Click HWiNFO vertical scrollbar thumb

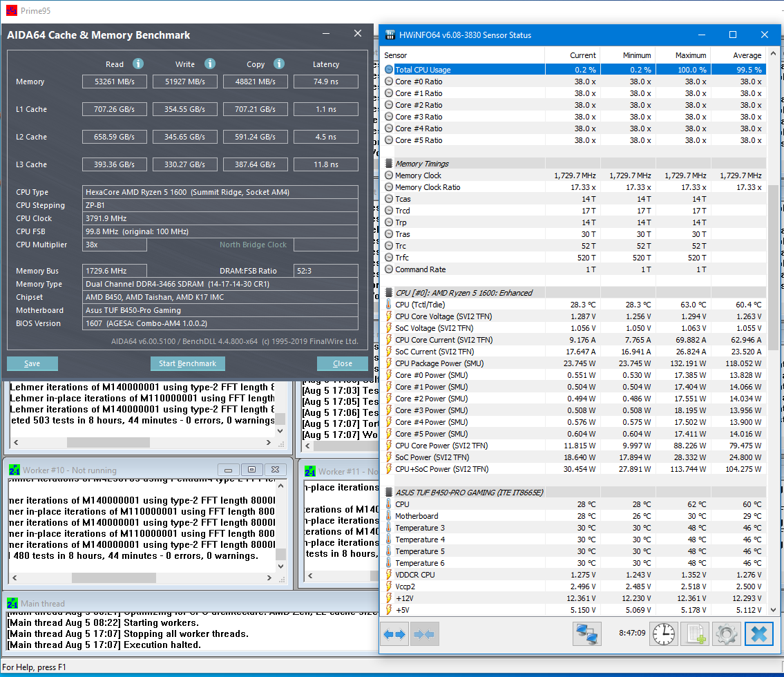773,267
